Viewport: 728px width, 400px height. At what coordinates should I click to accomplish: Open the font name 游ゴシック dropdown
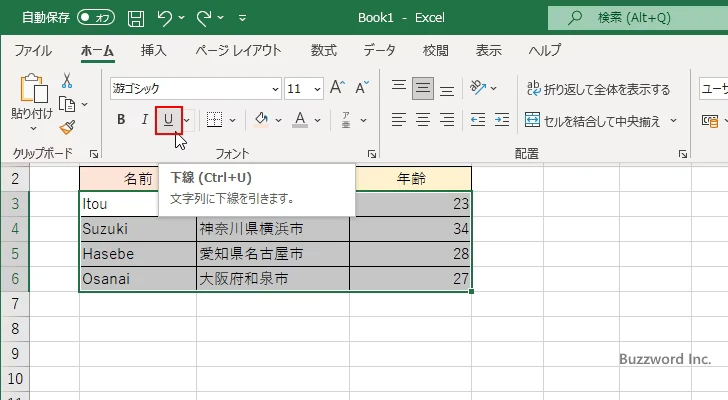(275, 89)
